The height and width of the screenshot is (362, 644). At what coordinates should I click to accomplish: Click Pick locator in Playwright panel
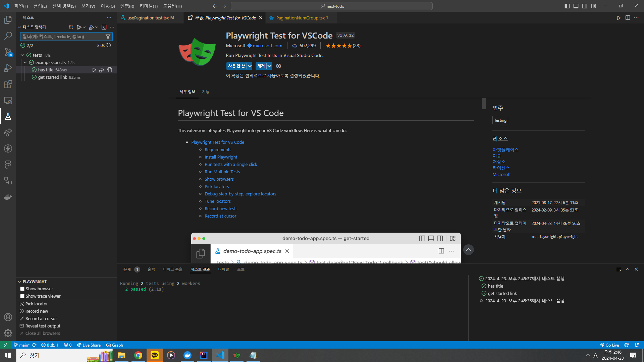coord(37,304)
